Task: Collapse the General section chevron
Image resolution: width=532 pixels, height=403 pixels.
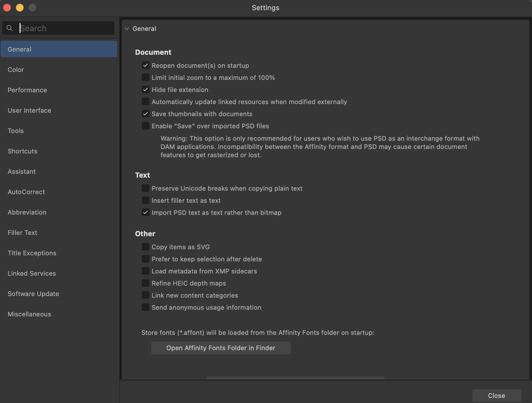Action: [127, 29]
